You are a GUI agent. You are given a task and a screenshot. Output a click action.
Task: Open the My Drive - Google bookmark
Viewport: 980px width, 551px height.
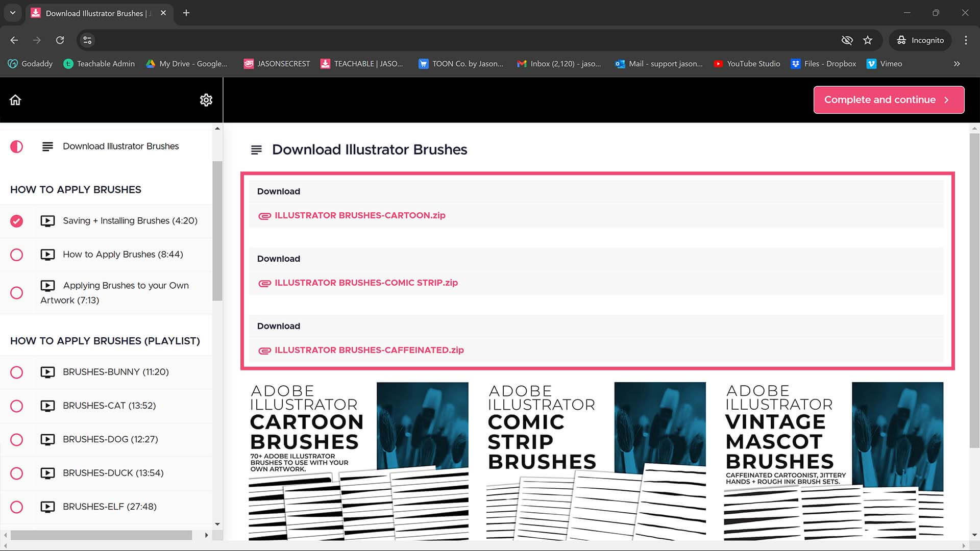[x=186, y=64]
